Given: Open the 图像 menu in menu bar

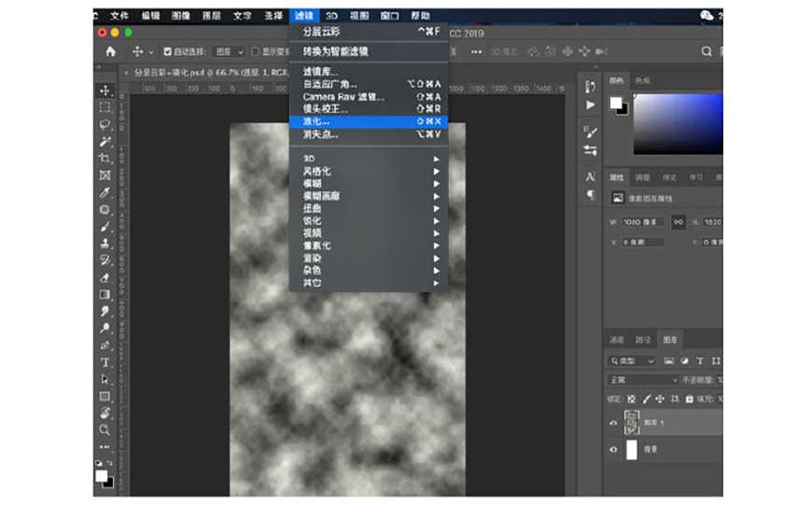Looking at the screenshot, I should (x=179, y=16).
